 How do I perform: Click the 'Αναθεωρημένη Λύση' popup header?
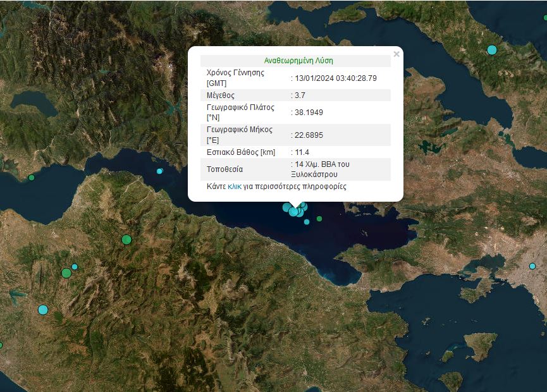(x=298, y=61)
